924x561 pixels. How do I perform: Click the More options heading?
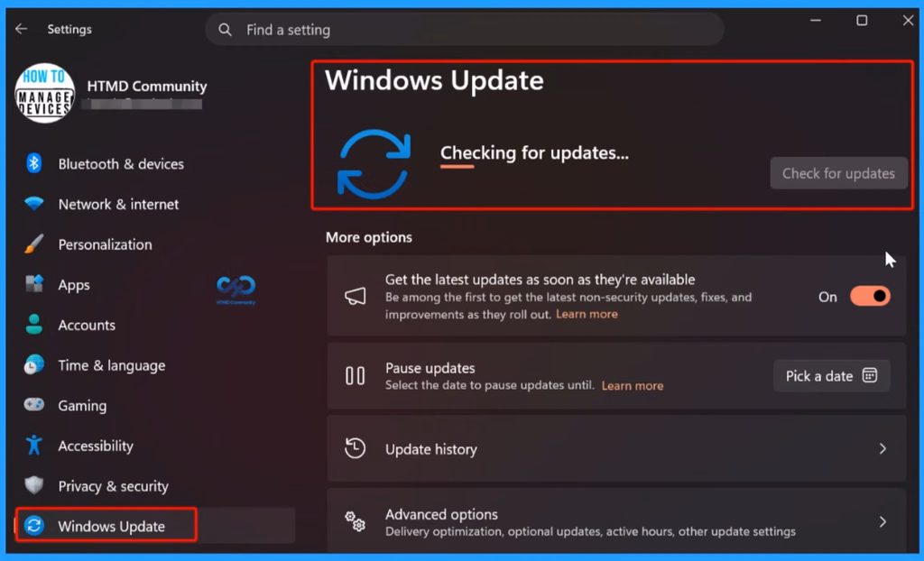coord(369,237)
